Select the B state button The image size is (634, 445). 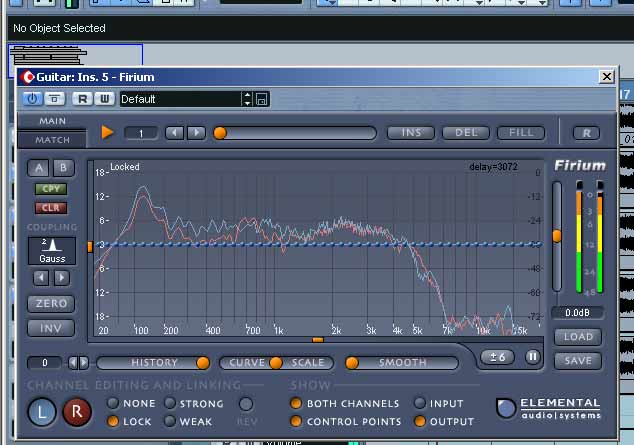point(63,168)
